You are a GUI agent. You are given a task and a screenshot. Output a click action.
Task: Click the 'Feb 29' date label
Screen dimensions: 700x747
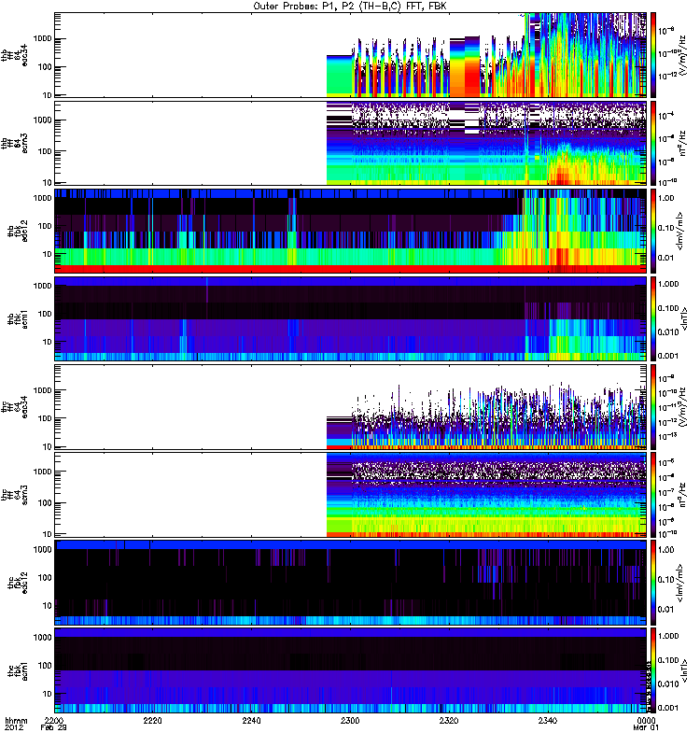click(54, 730)
